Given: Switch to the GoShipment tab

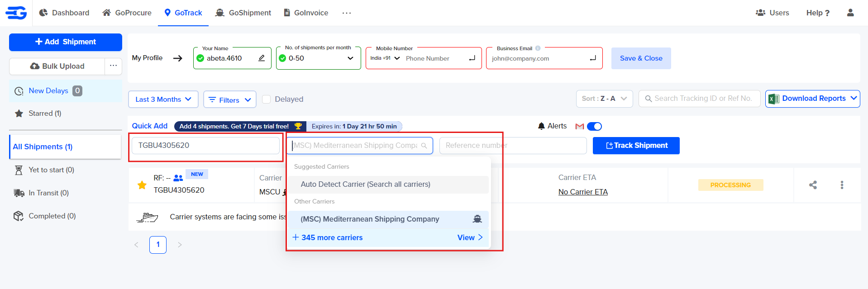Looking at the screenshot, I should point(243,13).
